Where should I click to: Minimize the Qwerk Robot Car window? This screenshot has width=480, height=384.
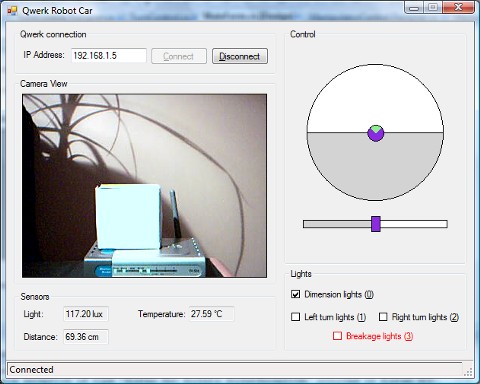pos(414,8)
